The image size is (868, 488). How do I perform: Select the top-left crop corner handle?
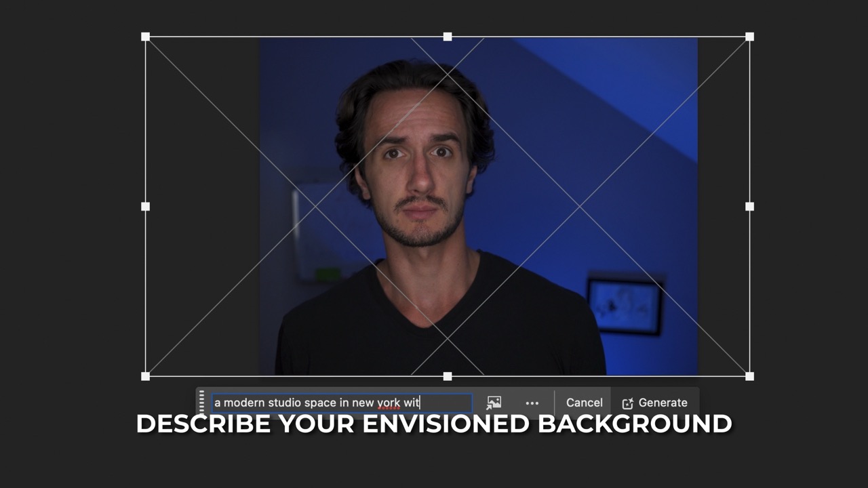pos(145,37)
